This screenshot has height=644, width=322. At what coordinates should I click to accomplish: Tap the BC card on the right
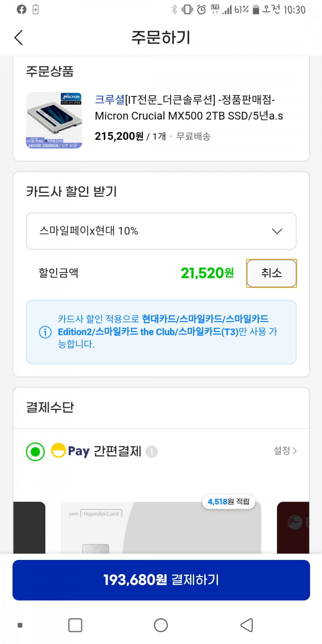293,528
